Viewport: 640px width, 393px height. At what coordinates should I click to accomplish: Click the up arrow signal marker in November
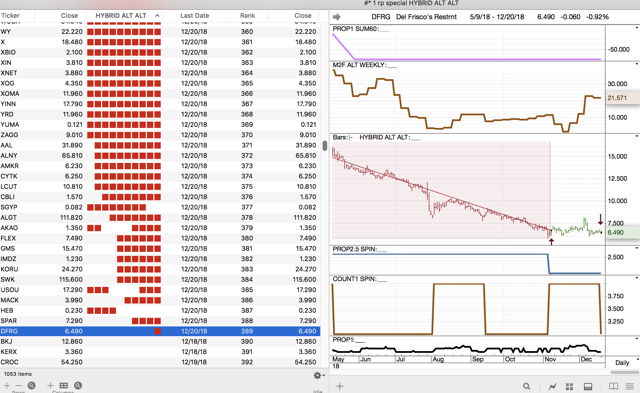tap(551, 242)
